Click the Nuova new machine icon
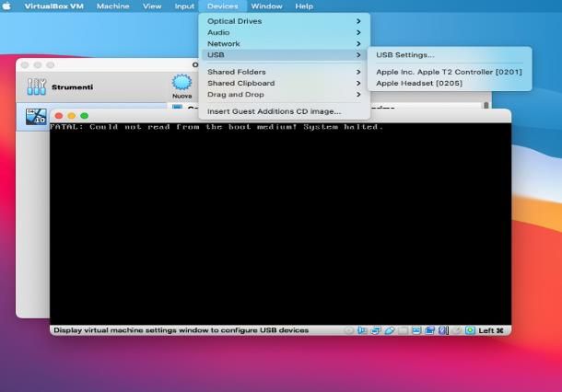The width and height of the screenshot is (562, 392). [x=181, y=83]
